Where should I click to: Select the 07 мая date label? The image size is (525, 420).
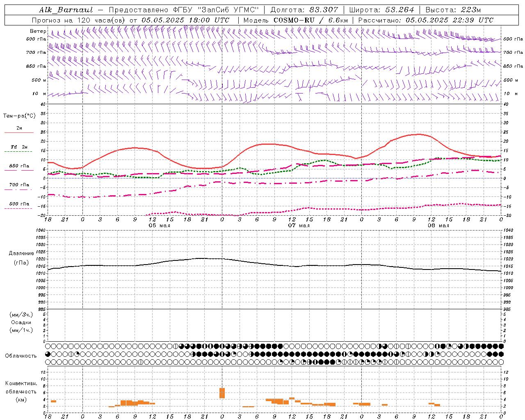coord(299,226)
